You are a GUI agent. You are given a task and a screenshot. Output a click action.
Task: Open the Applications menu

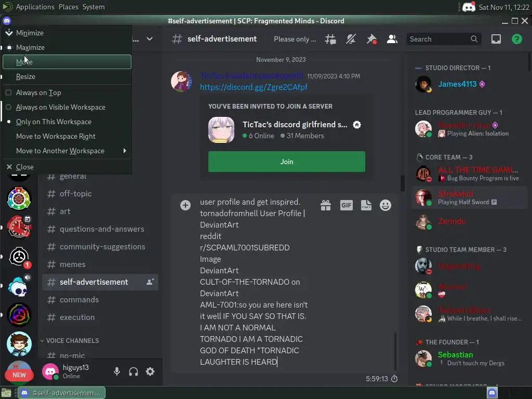coord(35,7)
